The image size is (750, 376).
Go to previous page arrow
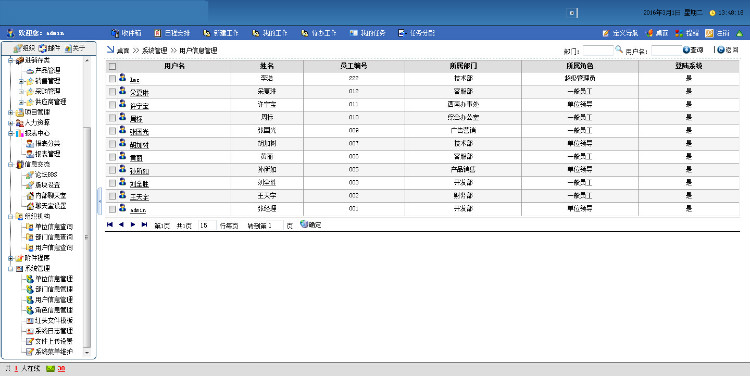click(x=121, y=224)
